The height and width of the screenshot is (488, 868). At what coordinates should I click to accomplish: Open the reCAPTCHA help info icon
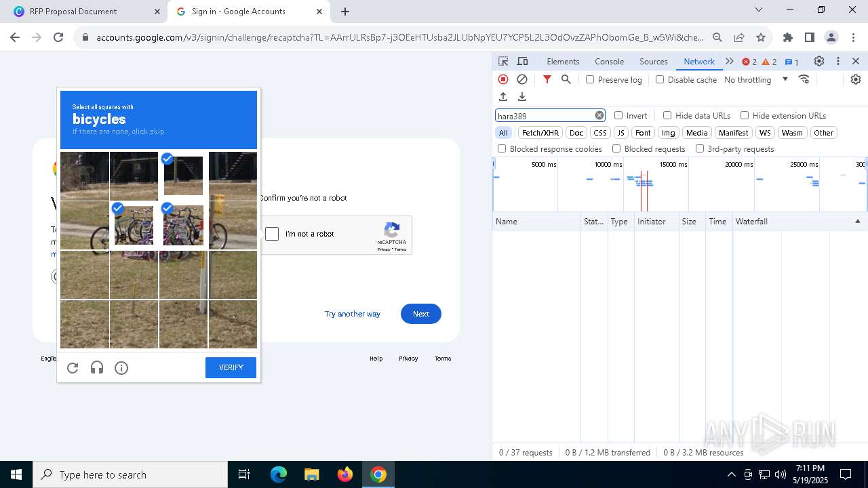[121, 368]
